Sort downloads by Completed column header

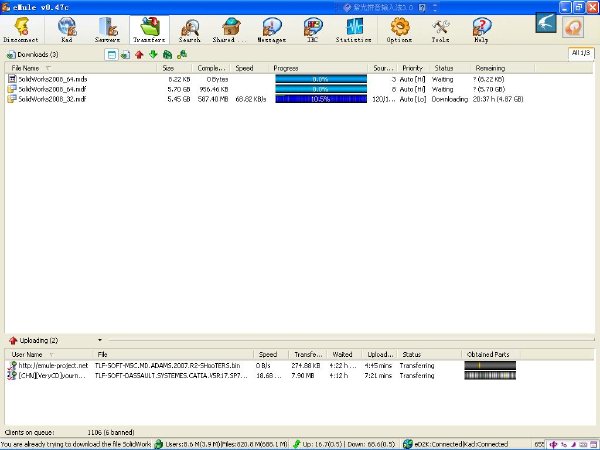tap(211, 68)
